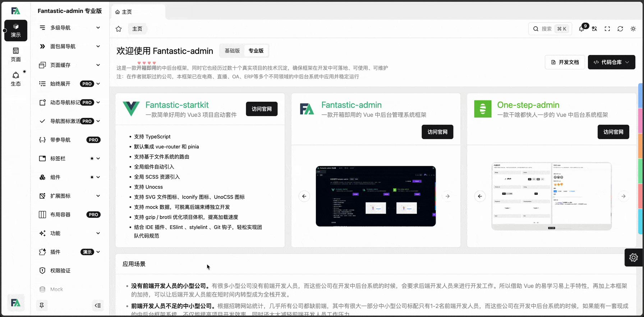Open the settings gear on the right edge
Screen dimensions: 644x317
click(x=633, y=257)
